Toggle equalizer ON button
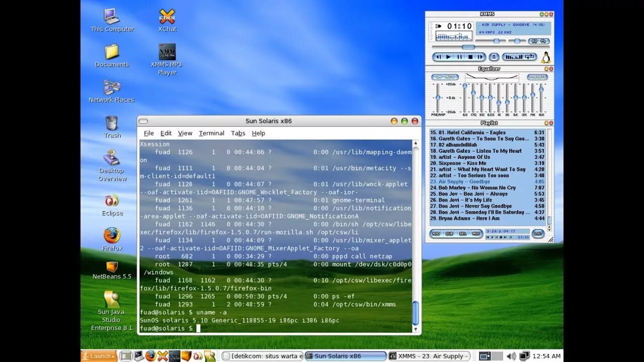 coord(438,76)
